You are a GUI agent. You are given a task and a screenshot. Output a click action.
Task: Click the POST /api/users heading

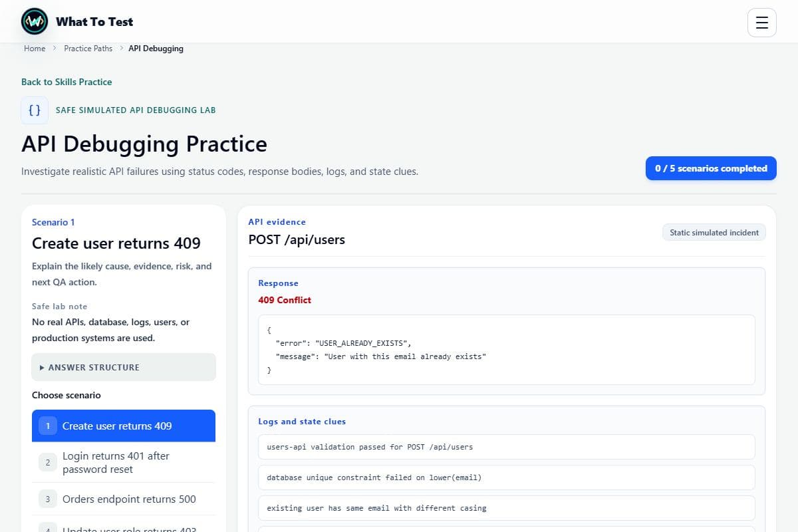[297, 239]
